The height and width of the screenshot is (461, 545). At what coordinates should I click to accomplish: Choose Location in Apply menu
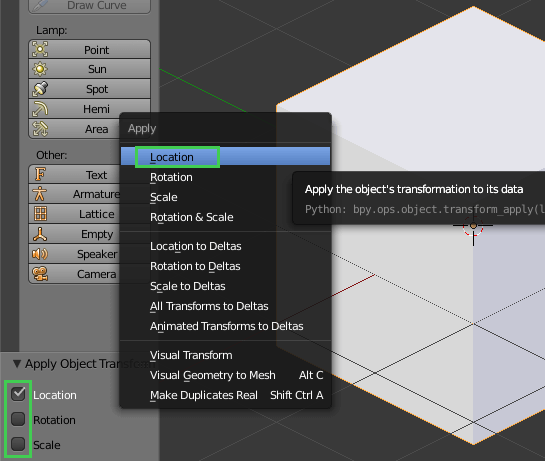(x=225, y=157)
